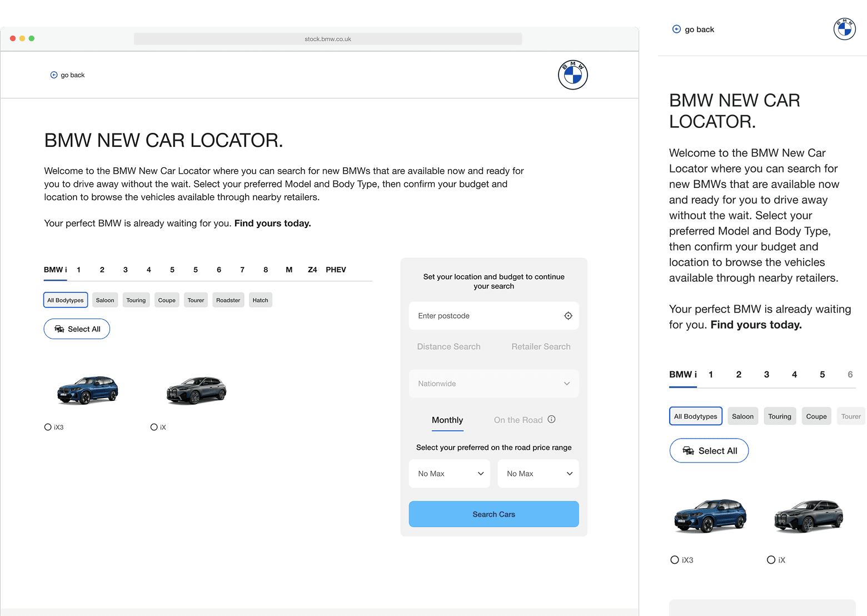Toggle Saloon body type filter in desktop view
The width and height of the screenshot is (867, 616).
pos(105,300)
